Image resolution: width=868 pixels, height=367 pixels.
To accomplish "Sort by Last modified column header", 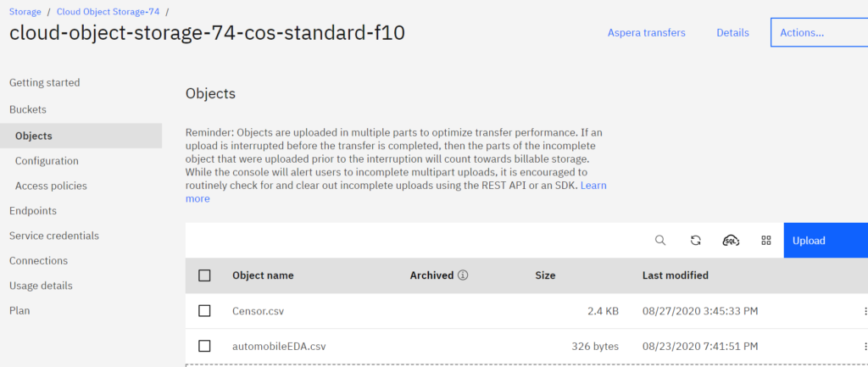I will [x=675, y=275].
